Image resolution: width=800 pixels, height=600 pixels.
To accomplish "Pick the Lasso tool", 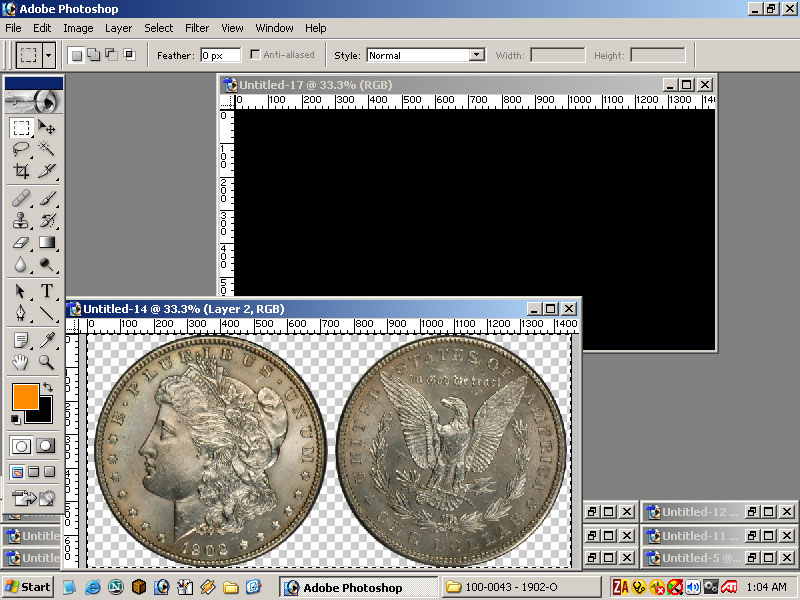I will coord(21,149).
